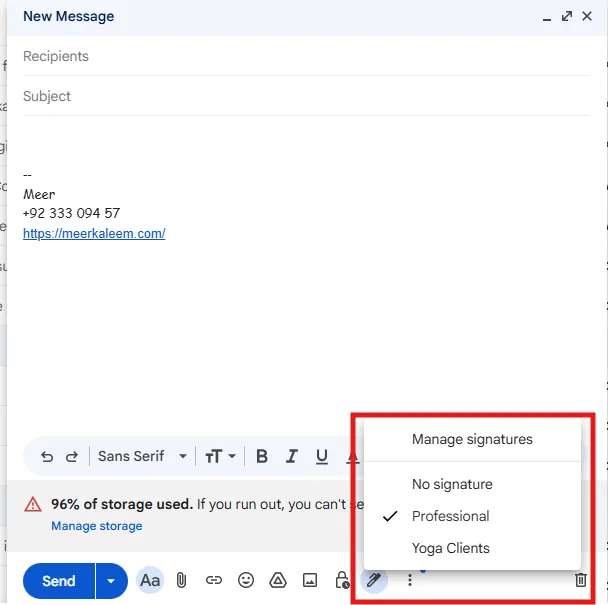Toggle the insert signature pen button
This screenshot has width=608, height=605.
[374, 580]
